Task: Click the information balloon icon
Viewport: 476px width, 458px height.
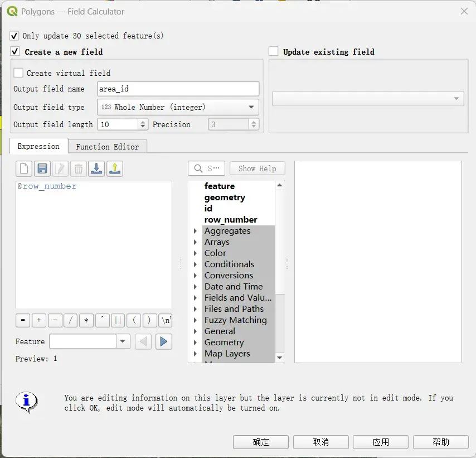Action: 27,402
